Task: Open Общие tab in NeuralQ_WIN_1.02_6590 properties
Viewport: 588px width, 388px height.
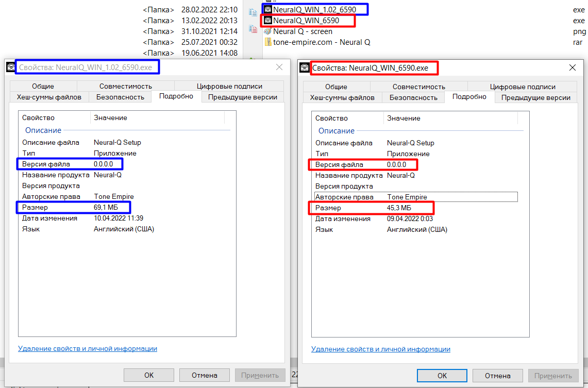Action: (43, 86)
